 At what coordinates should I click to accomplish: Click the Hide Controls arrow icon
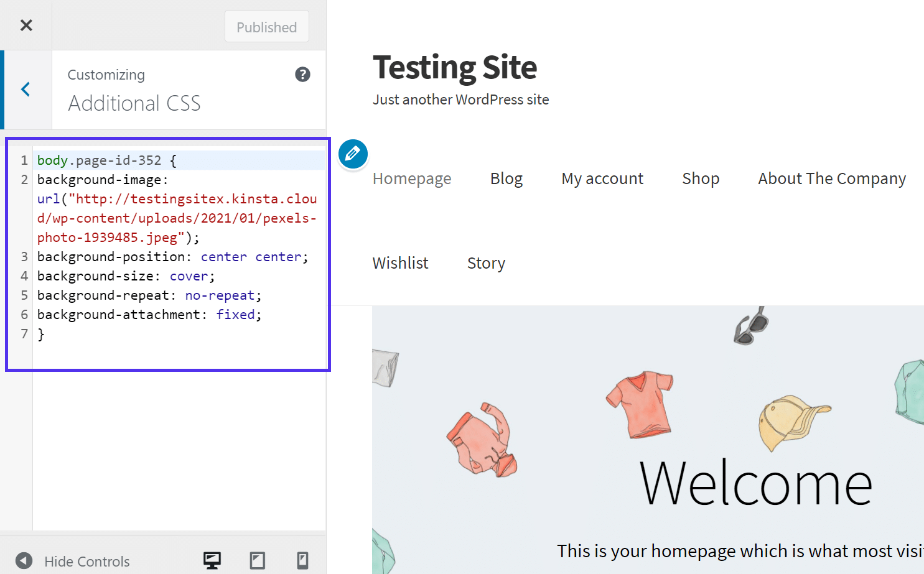23,561
